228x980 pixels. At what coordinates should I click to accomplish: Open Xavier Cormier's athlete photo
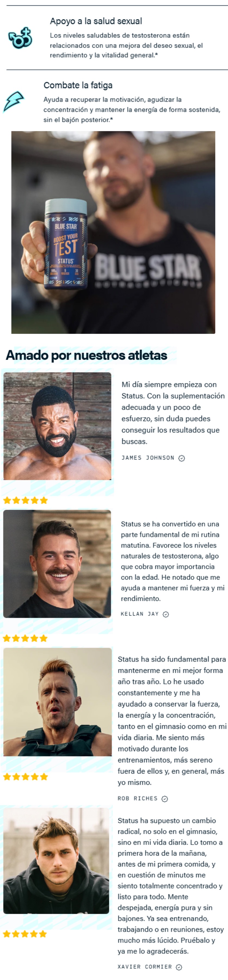pos(56,861)
